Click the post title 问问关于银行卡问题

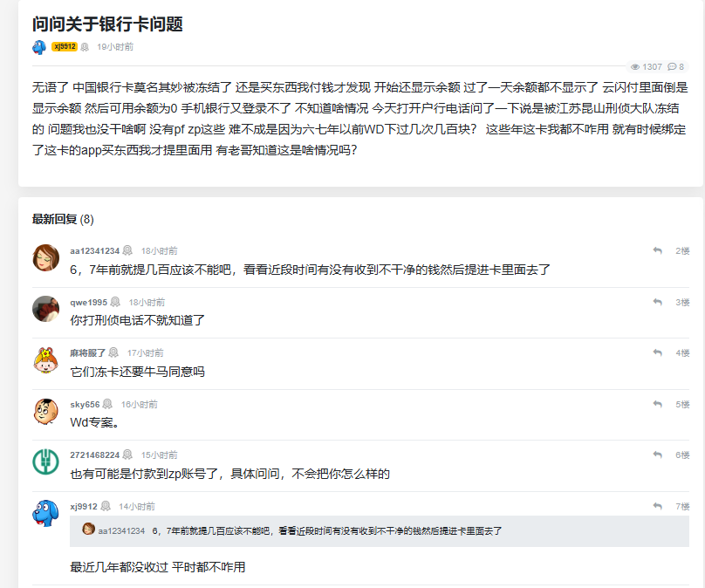107,24
